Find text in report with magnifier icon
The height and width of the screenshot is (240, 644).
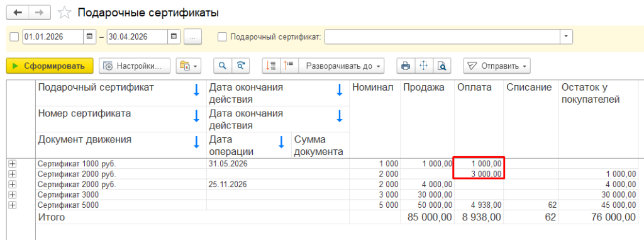(x=223, y=66)
